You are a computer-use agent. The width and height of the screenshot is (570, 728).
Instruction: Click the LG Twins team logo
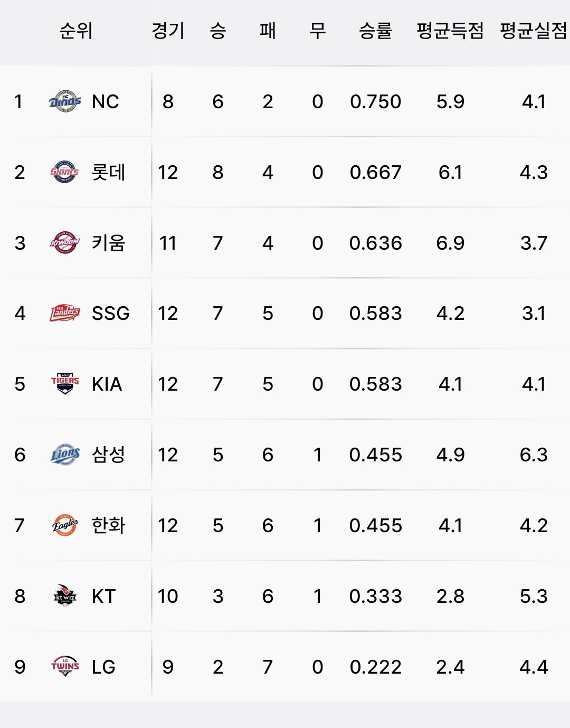65,667
